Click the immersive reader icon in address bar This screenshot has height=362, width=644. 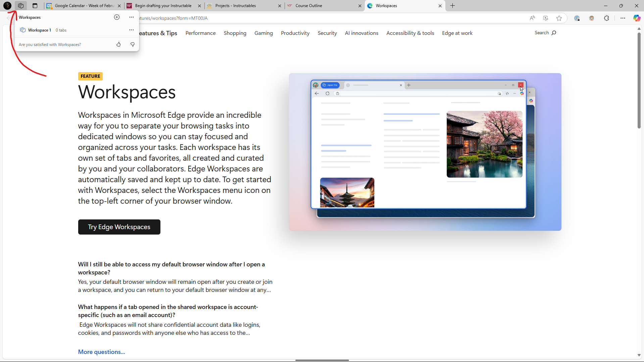(x=546, y=18)
